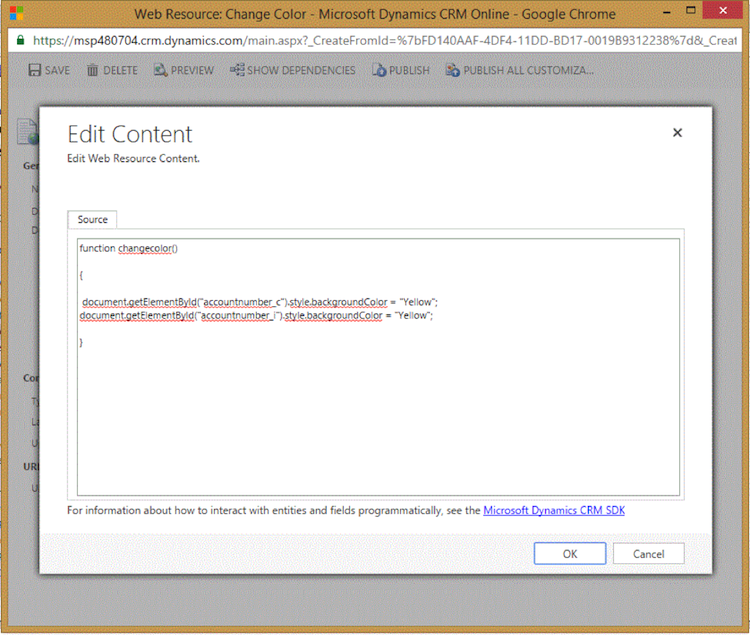Minimize the Chrome window
Image resolution: width=750 pixels, height=635 pixels.
click(x=666, y=11)
